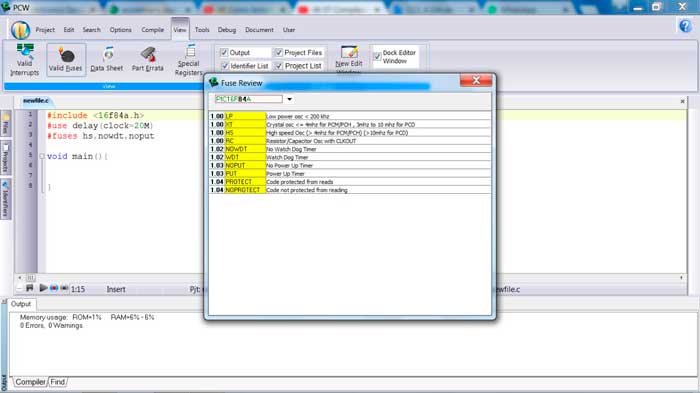This screenshot has width=700, height=393.
Task: Expand the PIC16F84A device dropdown
Action: click(289, 99)
